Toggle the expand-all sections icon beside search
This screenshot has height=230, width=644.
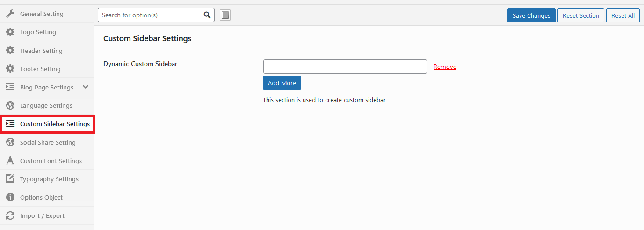[x=225, y=15]
